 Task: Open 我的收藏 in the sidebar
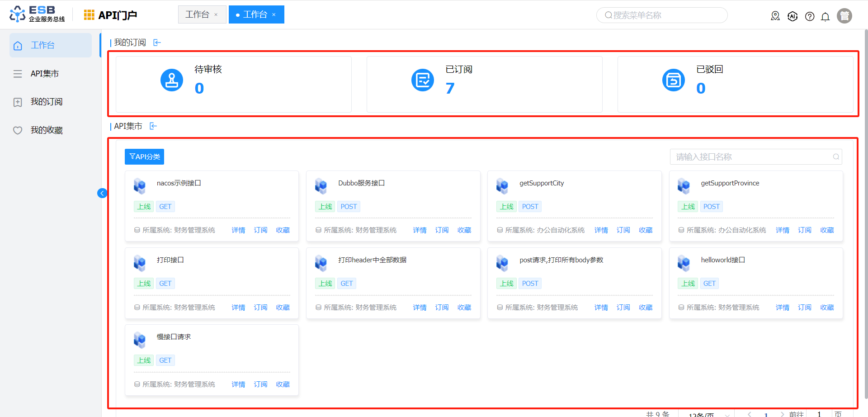(46, 130)
